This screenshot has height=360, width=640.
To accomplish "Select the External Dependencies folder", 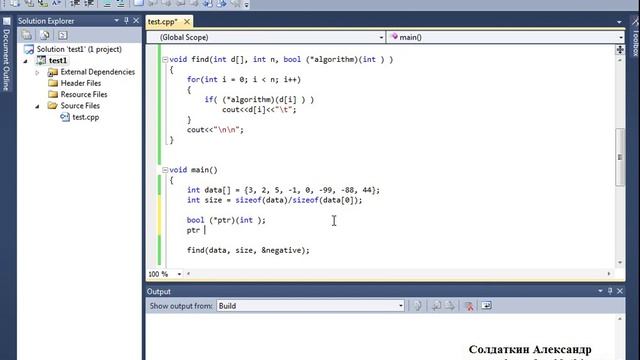I will point(98,72).
